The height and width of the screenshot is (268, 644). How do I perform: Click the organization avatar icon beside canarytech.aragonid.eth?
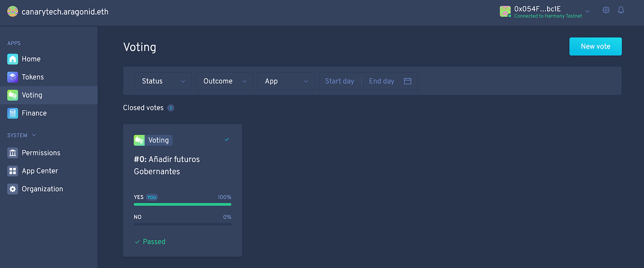pos(13,12)
